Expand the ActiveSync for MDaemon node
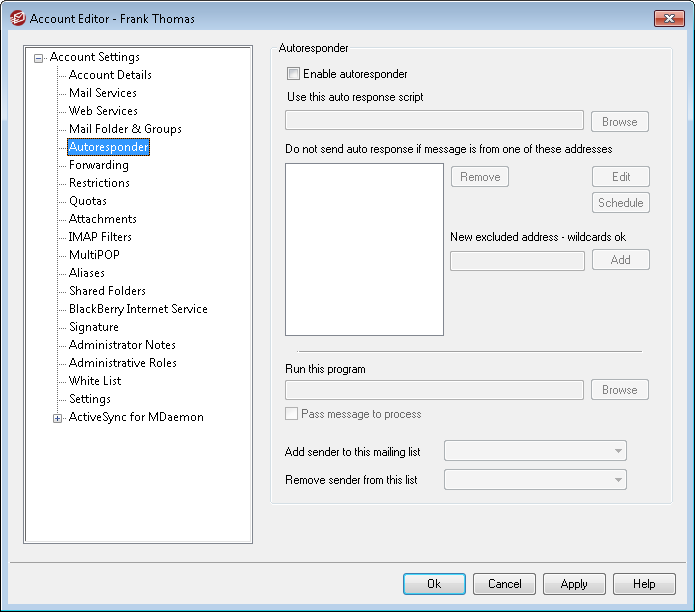Viewport: 695px width, 612px height. pyautogui.click(x=58, y=418)
